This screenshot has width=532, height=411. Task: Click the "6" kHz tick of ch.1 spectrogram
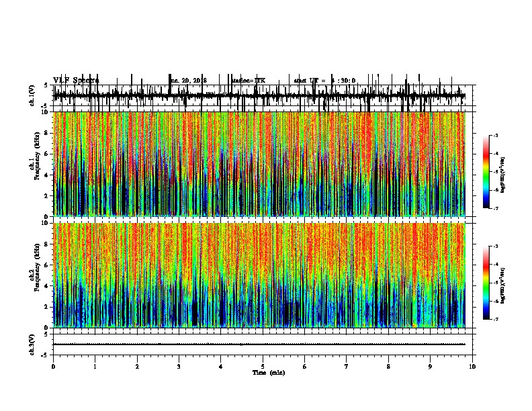47,154
